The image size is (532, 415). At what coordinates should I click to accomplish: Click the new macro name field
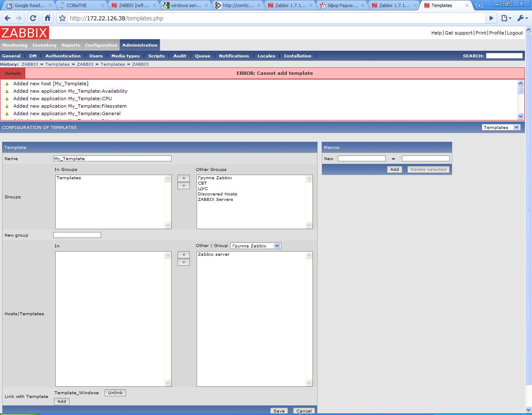(362, 158)
